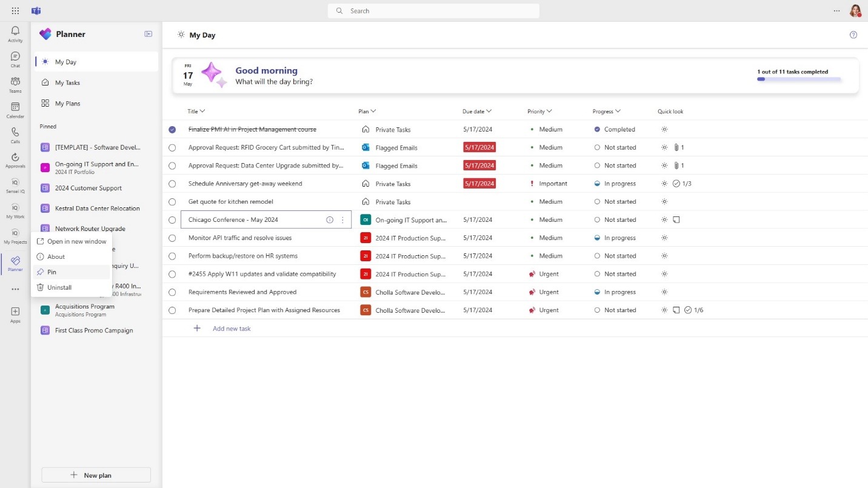Open Settings and more ellipsis in header
The image size is (868, 488).
[837, 11]
